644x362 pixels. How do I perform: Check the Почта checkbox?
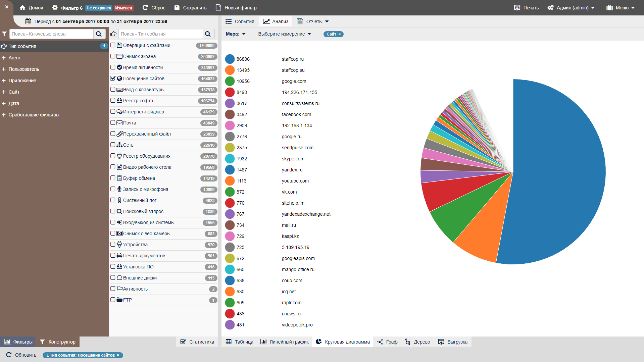coord(113,123)
